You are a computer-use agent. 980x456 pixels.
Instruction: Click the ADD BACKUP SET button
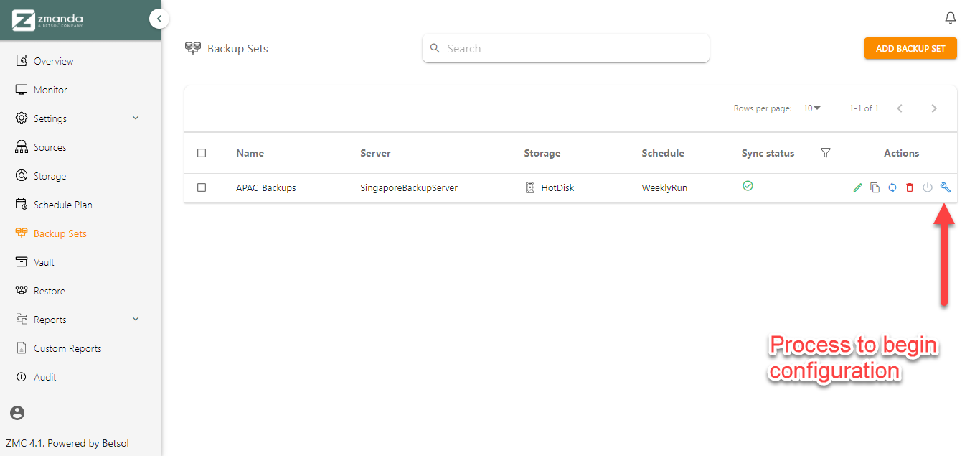[910, 48]
